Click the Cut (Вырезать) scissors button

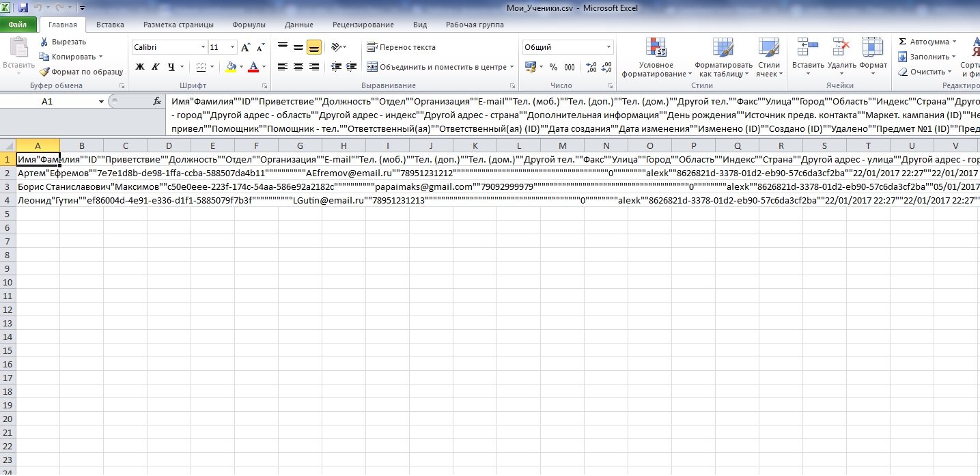click(63, 42)
